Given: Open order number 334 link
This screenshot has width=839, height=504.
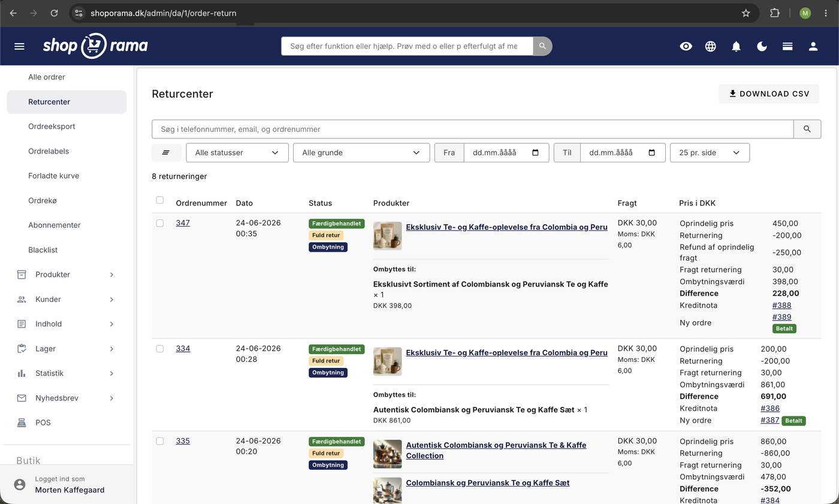Looking at the screenshot, I should pos(183,348).
